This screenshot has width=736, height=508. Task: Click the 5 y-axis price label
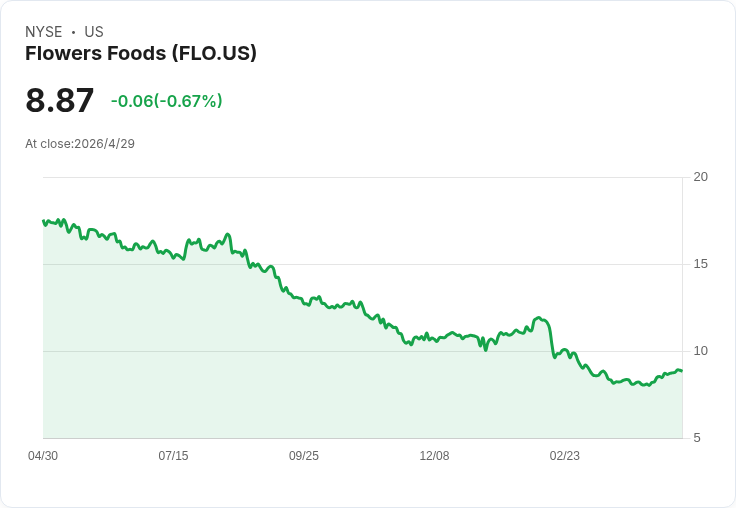[x=697, y=438]
